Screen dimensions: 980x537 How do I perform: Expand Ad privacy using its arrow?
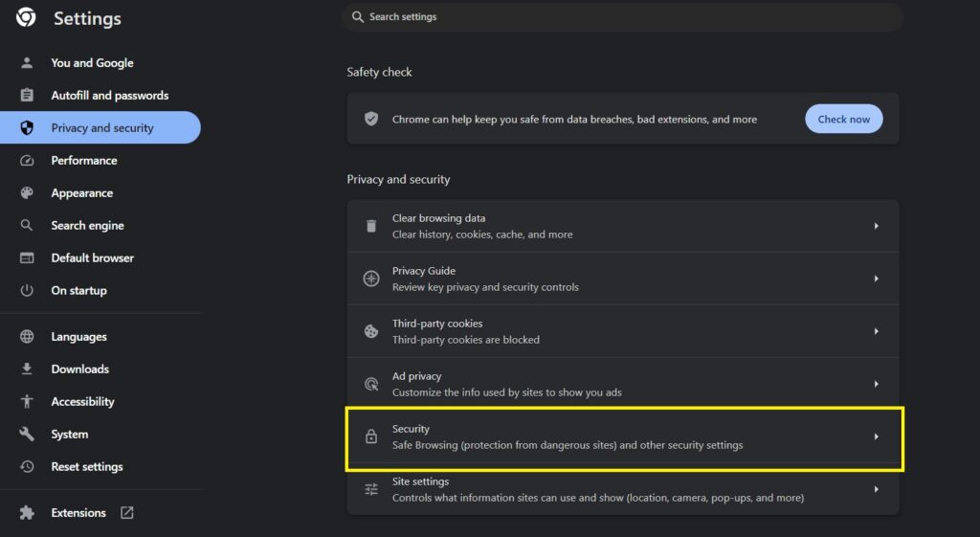pyautogui.click(x=877, y=384)
